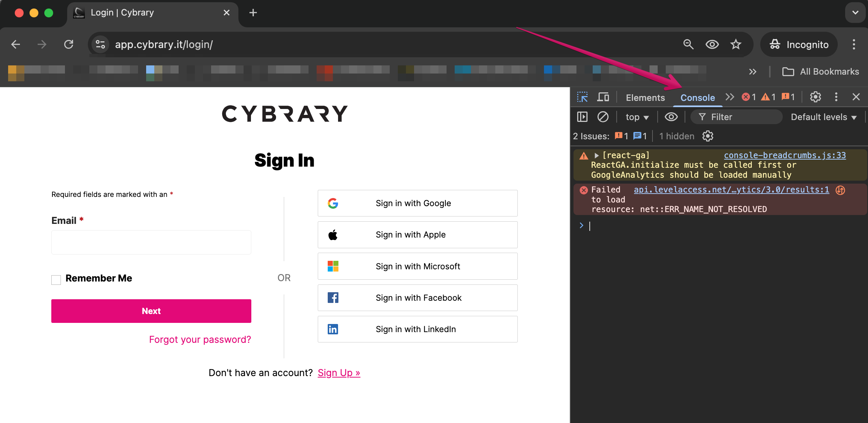Open a new browser tab
The image size is (868, 423).
click(x=253, y=13)
